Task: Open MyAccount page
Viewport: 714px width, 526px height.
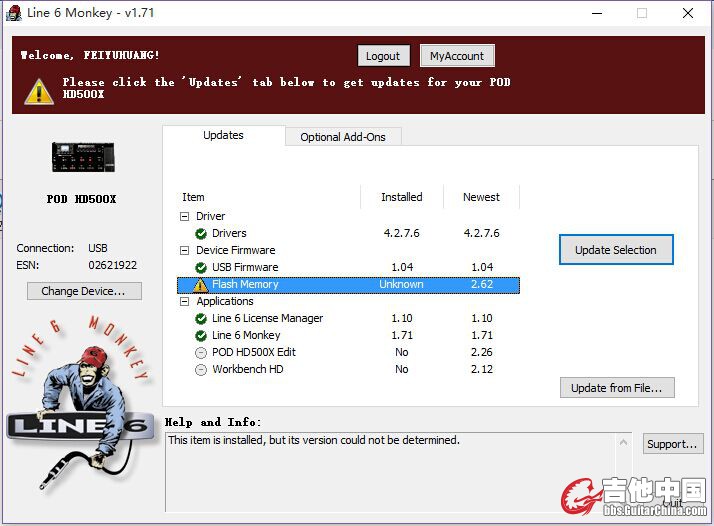Action: (x=457, y=56)
